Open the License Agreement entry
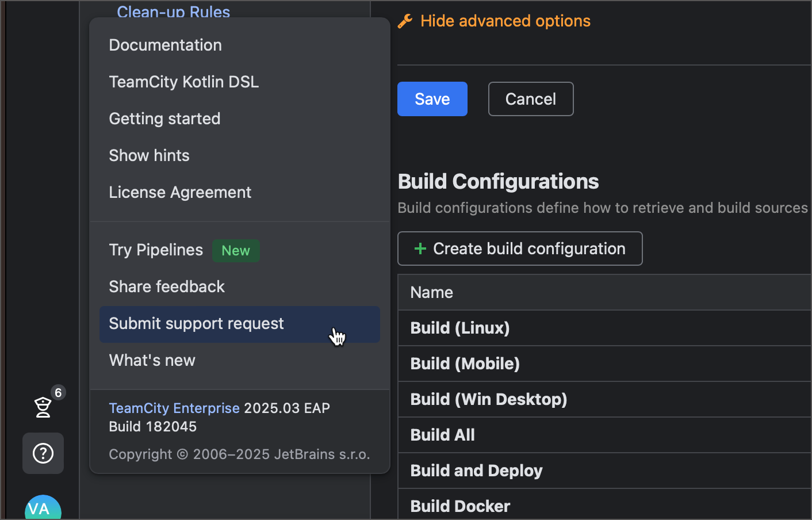The width and height of the screenshot is (812, 520). 180,192
